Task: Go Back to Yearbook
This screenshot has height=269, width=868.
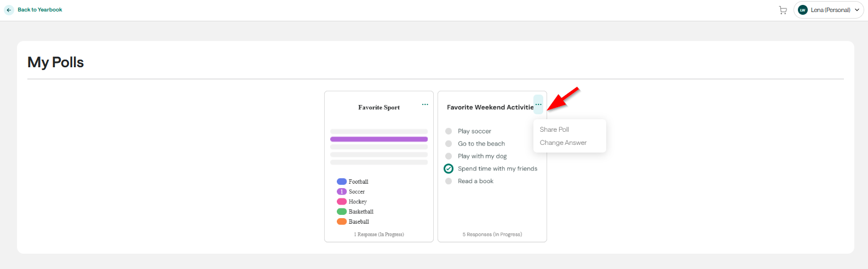Action: tap(40, 10)
